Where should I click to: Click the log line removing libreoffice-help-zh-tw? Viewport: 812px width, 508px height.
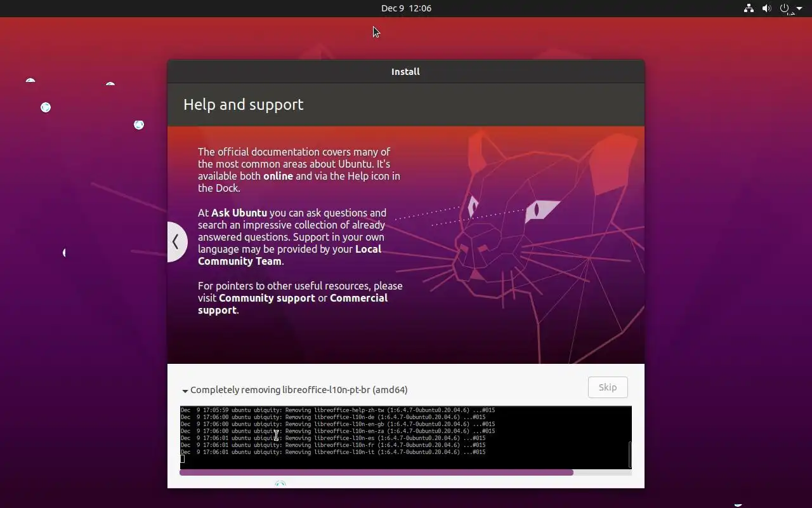pyautogui.click(x=337, y=410)
